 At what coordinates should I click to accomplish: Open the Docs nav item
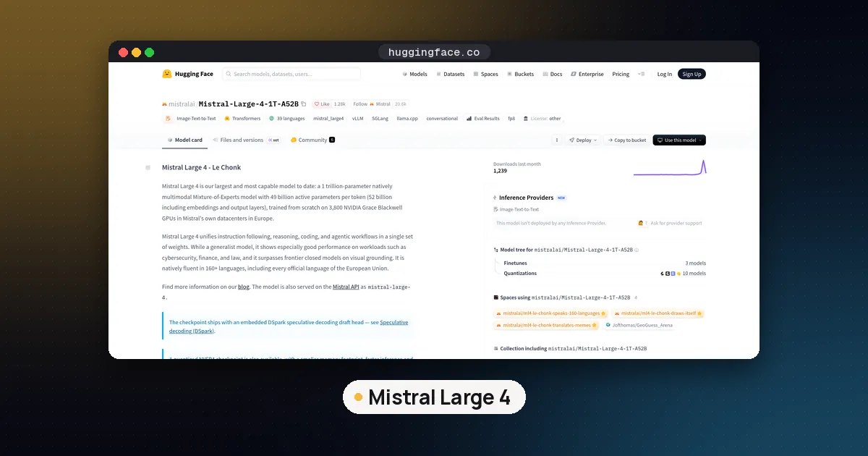[x=552, y=74]
